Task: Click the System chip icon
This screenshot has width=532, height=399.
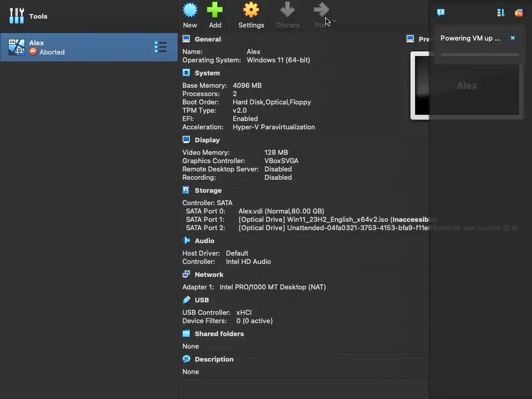Action: pos(187,73)
